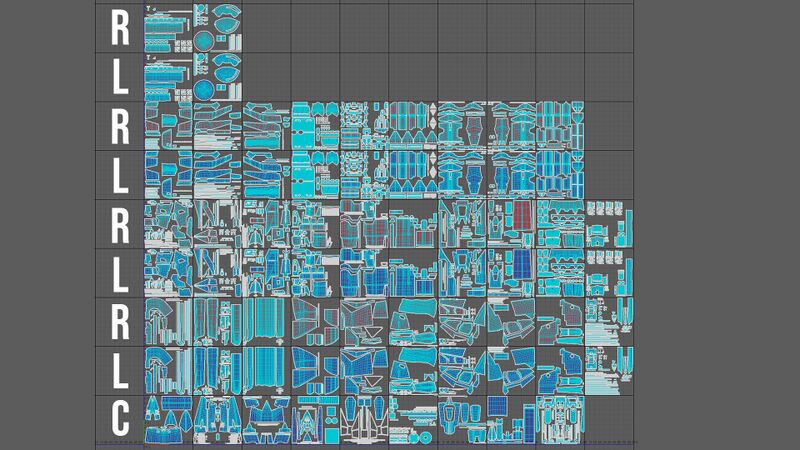Select the last UV tile in the third row
The image size is (800, 450).
560,125
